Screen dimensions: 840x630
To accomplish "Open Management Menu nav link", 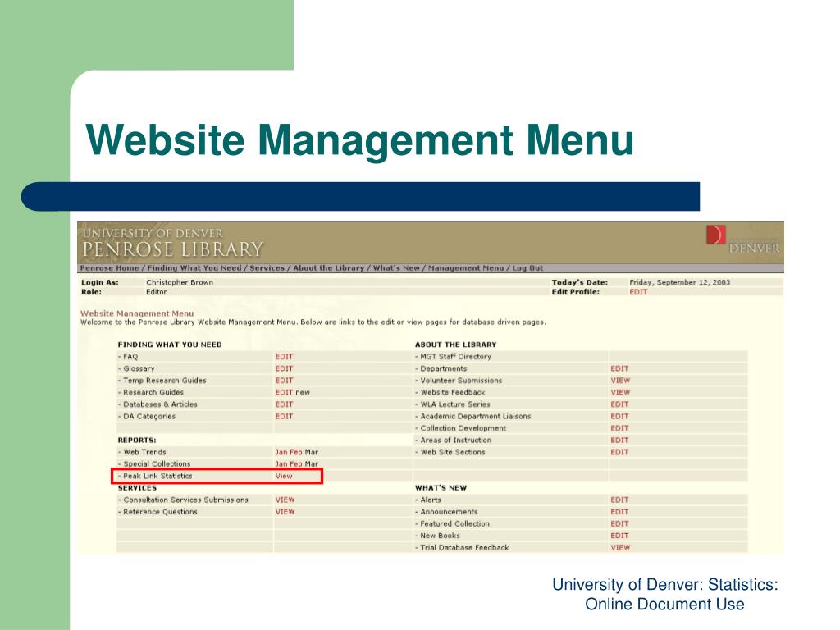I will tap(466, 268).
